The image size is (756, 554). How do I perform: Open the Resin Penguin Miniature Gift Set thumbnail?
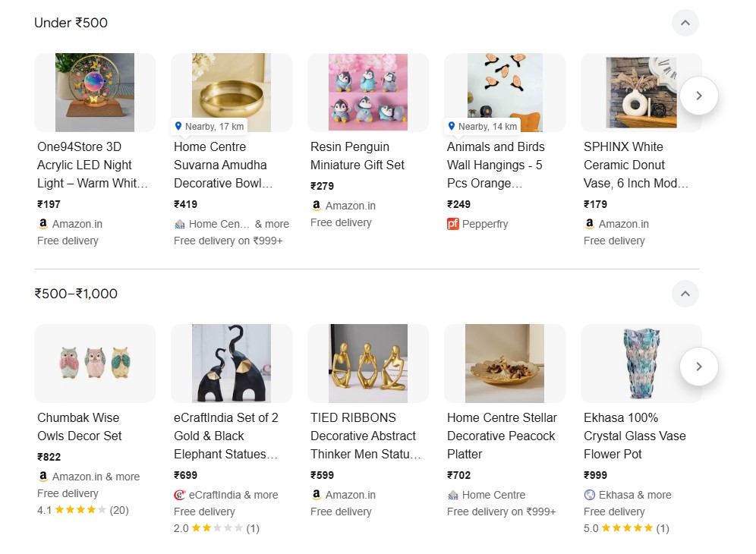point(367,92)
